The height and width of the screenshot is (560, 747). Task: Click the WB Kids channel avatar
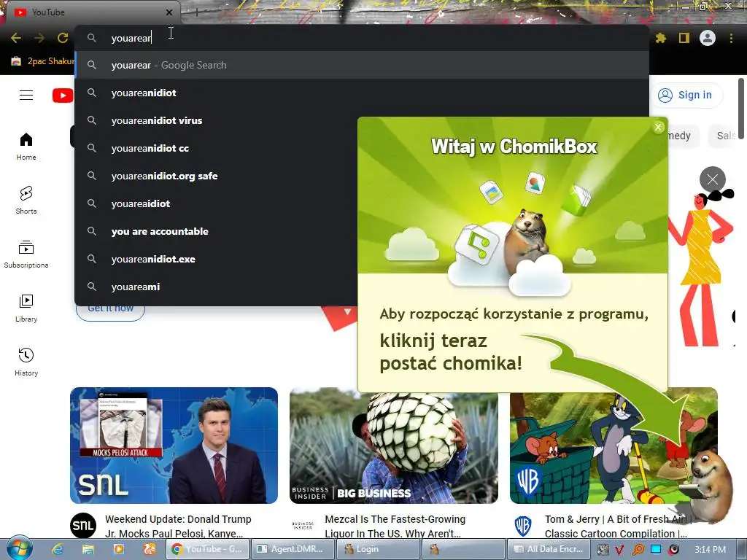522,525
